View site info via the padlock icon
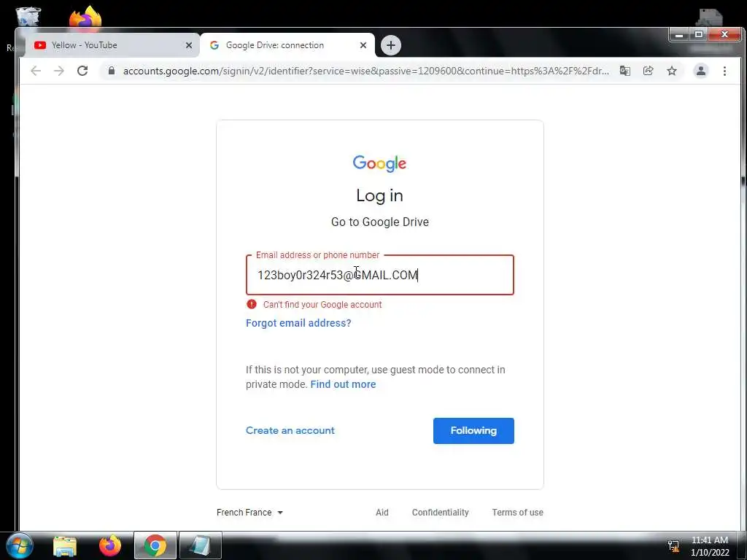The height and width of the screenshot is (560, 747). (112, 71)
